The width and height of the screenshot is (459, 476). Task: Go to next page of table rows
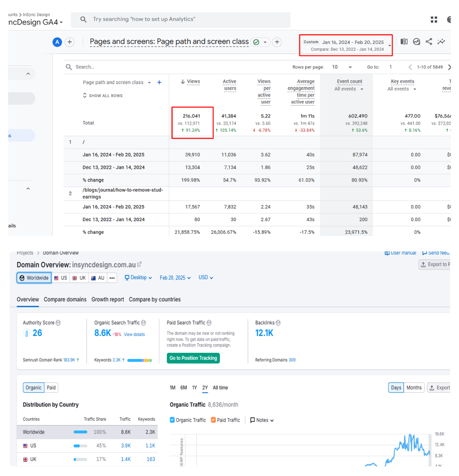pyautogui.click(x=449, y=67)
